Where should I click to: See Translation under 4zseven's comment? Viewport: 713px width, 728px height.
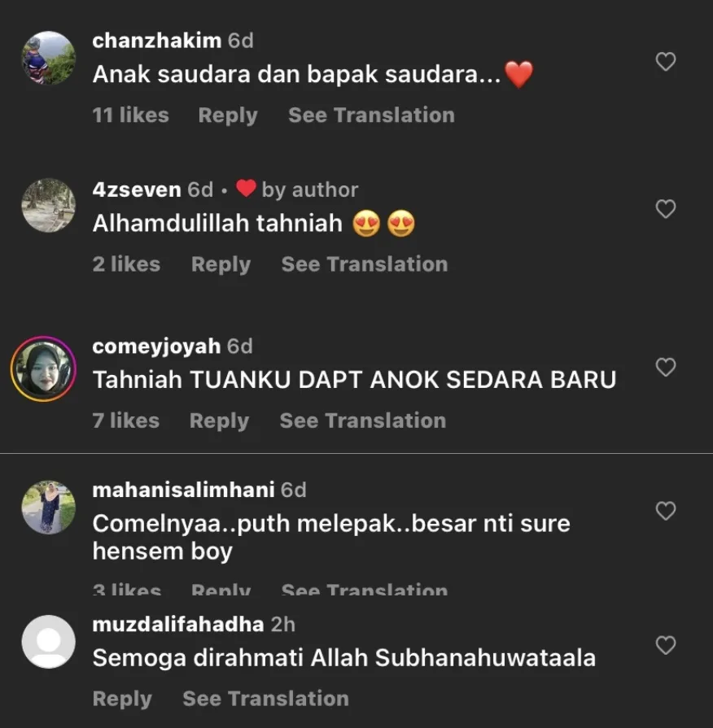364,264
